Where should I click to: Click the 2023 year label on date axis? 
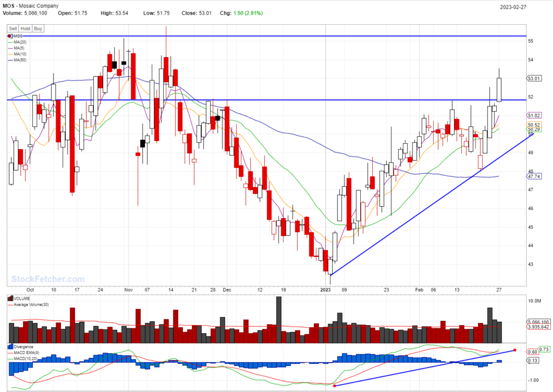(325, 290)
